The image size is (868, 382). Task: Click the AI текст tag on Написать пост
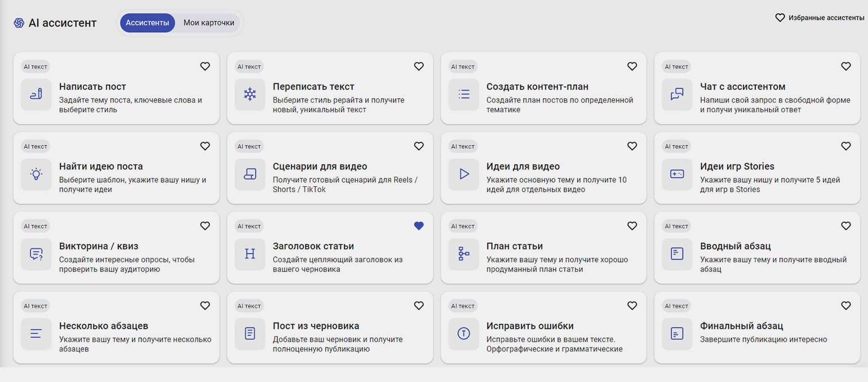[36, 67]
